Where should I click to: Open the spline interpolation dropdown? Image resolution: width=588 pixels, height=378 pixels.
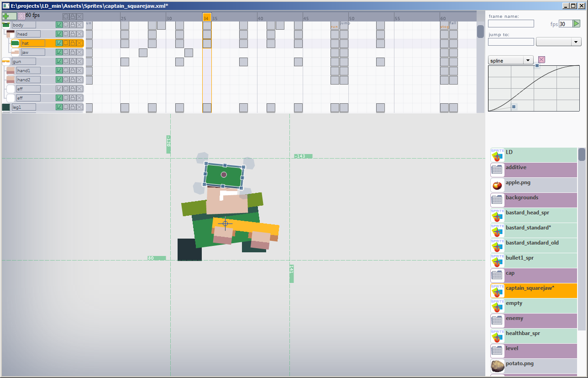pyautogui.click(x=511, y=60)
